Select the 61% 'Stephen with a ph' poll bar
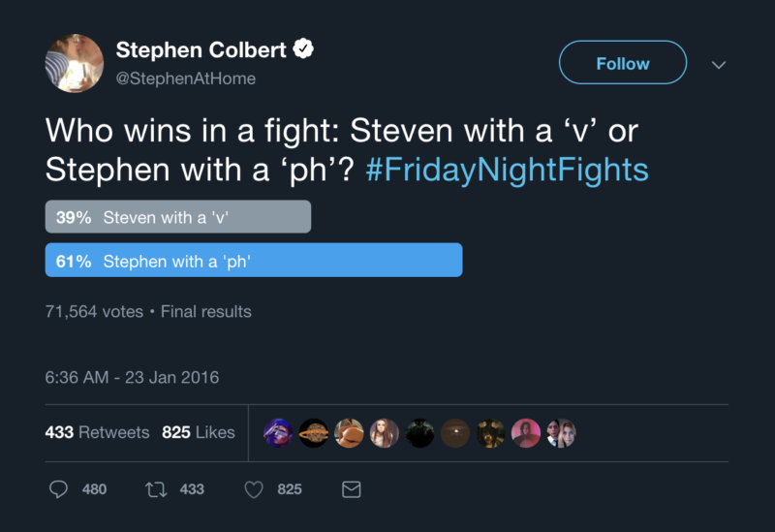 [254, 260]
